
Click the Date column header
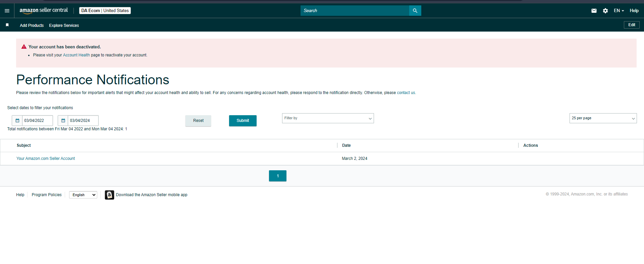point(346,145)
